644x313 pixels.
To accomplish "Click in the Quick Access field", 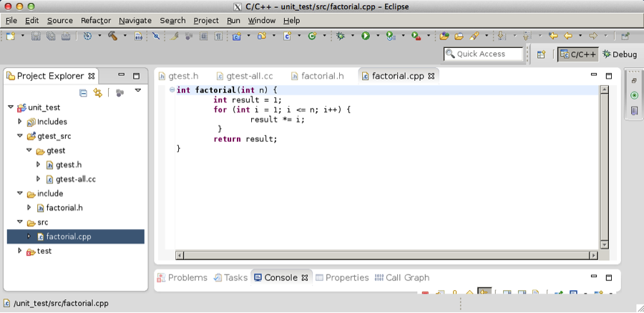I will [x=483, y=54].
